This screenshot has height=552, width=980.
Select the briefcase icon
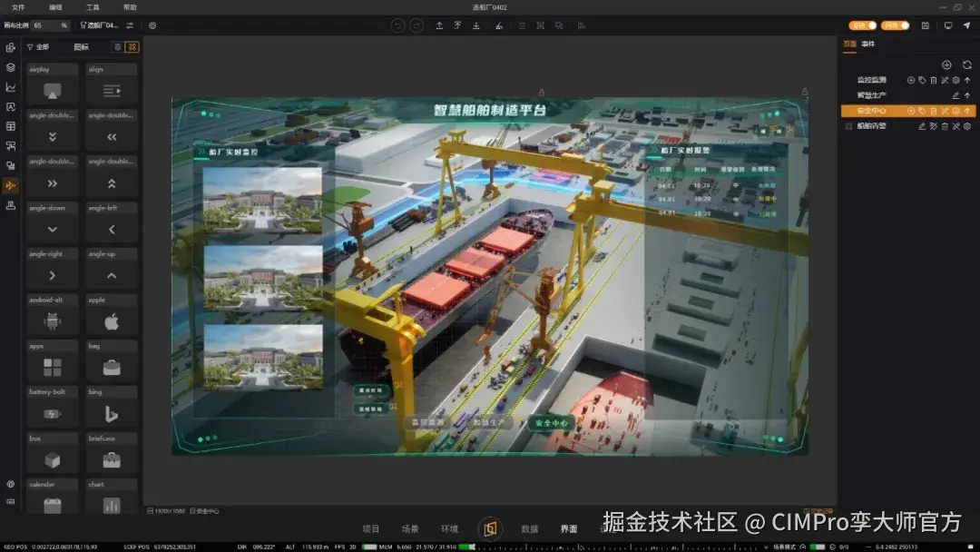(112, 460)
